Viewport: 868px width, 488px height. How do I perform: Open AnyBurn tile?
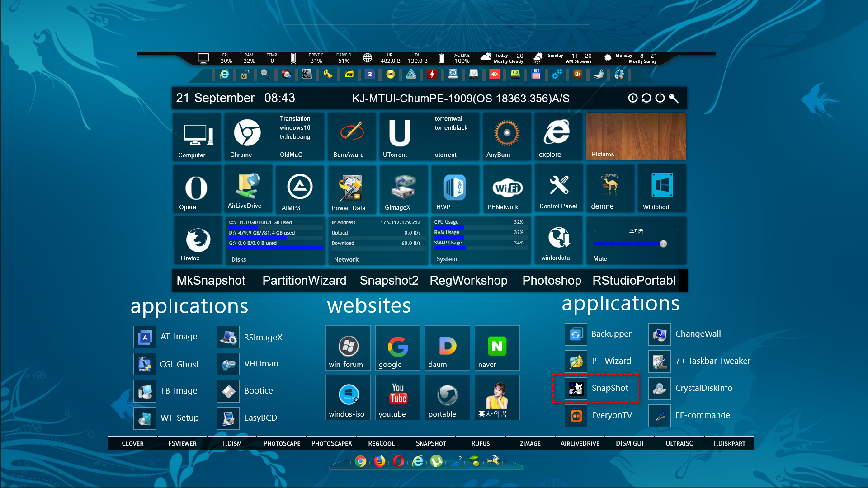tap(507, 137)
